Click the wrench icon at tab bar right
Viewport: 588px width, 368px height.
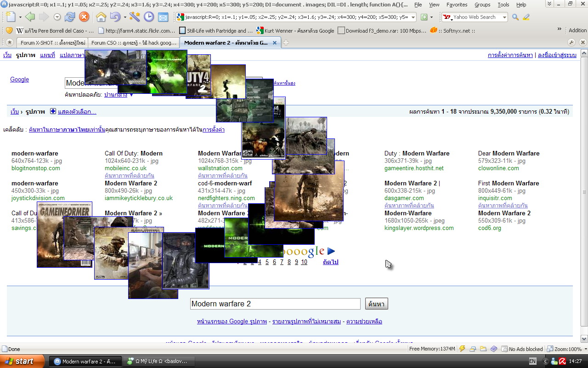point(571,42)
